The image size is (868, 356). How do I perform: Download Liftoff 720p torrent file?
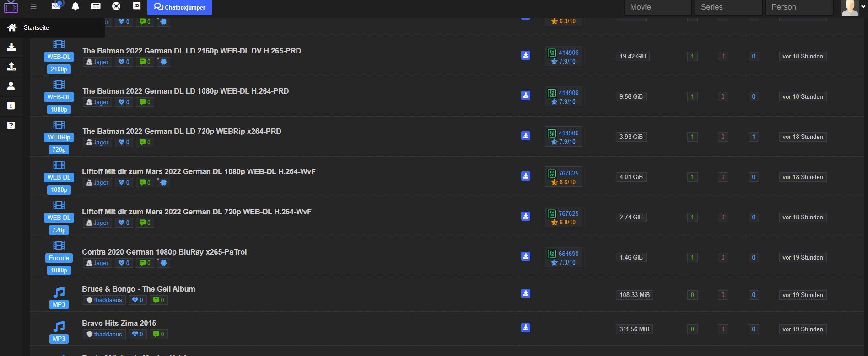pos(526,216)
